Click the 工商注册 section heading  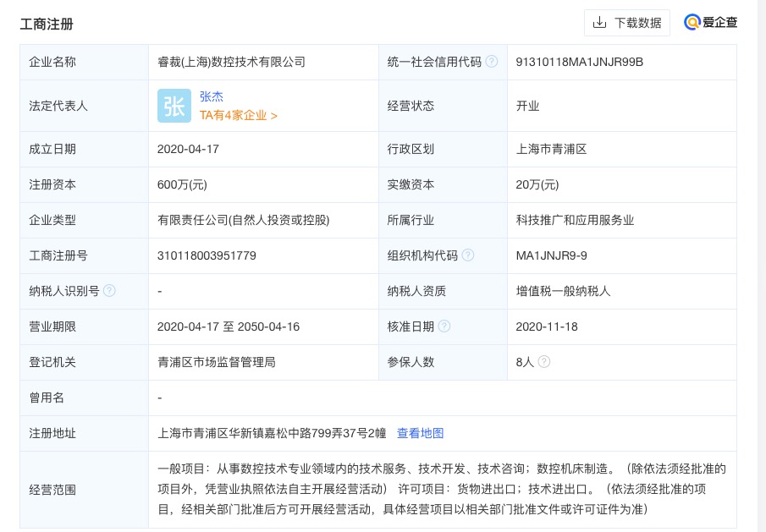(47, 24)
